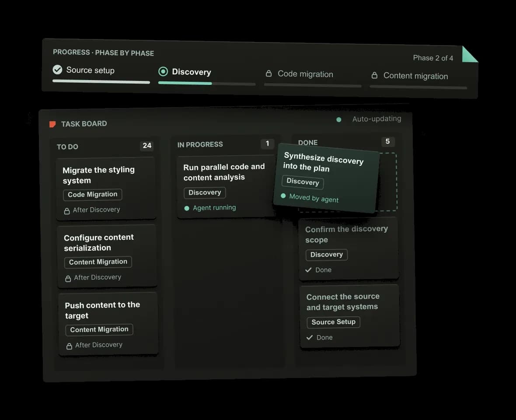Click the In Progress count badge 1
Screen dimensions: 516x420
coord(267,143)
